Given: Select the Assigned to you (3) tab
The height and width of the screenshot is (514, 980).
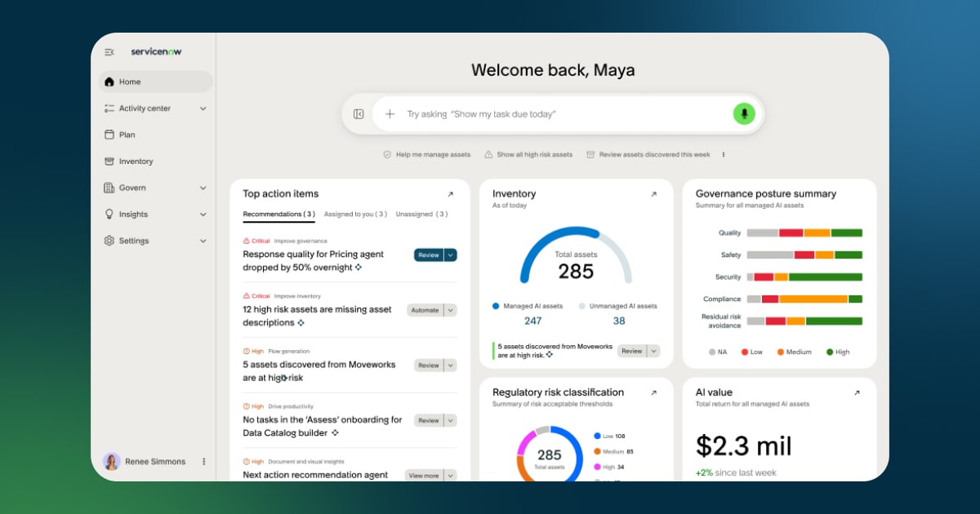Looking at the screenshot, I should [355, 214].
